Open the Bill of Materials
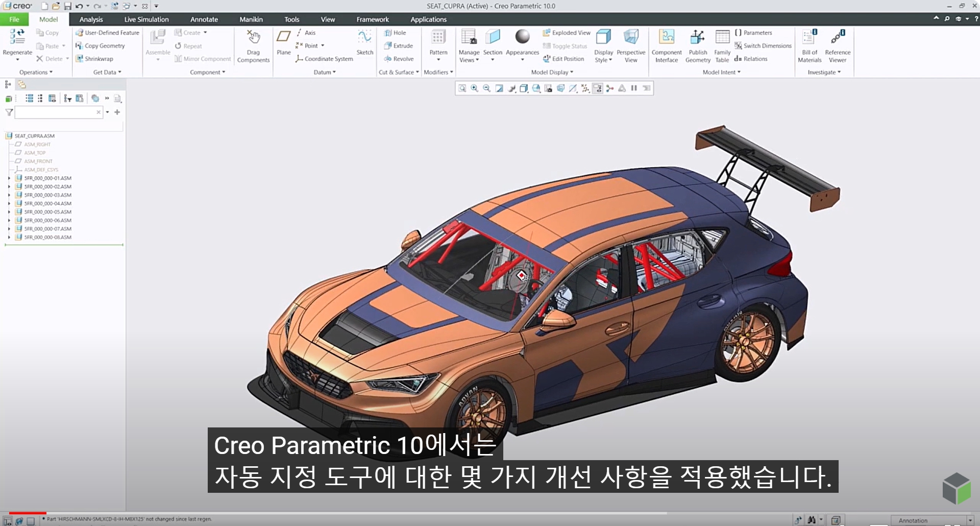 [810, 46]
